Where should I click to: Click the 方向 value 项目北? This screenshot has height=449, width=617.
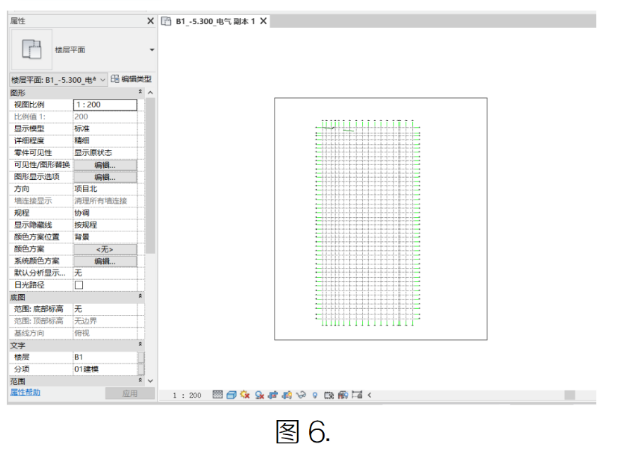tap(86, 189)
